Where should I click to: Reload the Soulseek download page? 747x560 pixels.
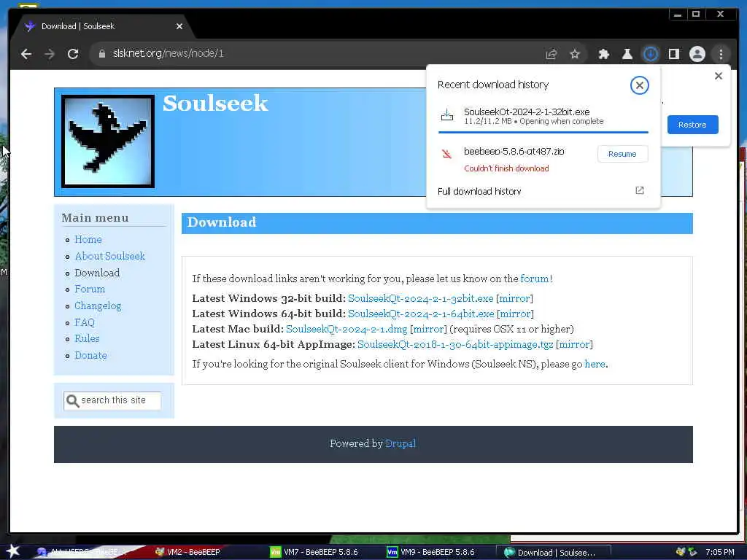tap(73, 54)
